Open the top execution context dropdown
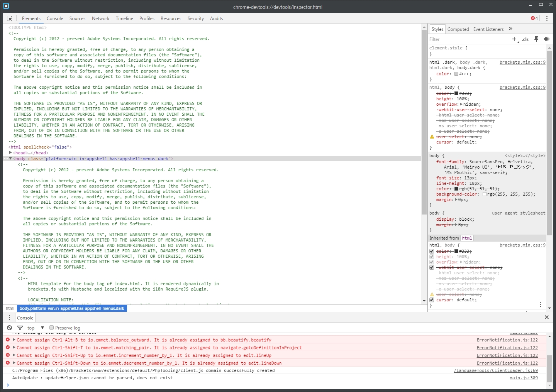 pyautogui.click(x=36, y=328)
